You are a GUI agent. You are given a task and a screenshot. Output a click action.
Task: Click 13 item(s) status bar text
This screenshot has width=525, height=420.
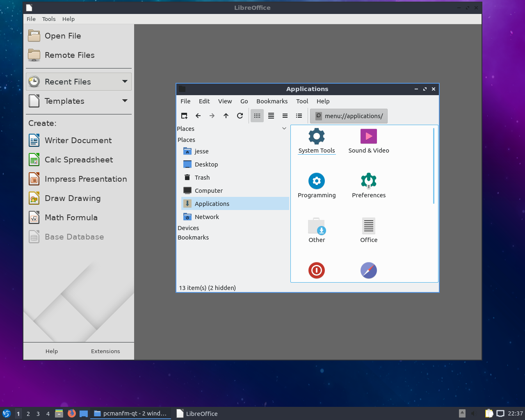208,288
